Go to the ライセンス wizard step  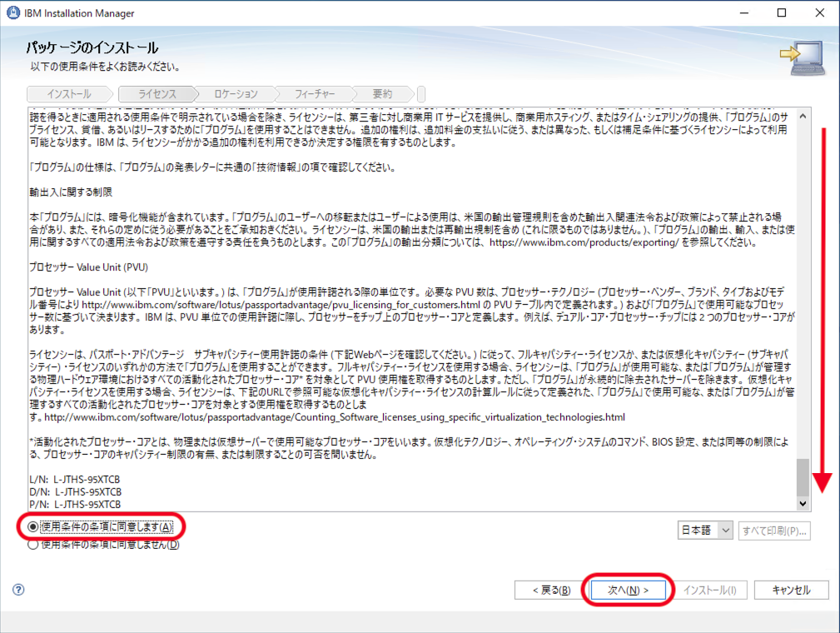[157, 94]
